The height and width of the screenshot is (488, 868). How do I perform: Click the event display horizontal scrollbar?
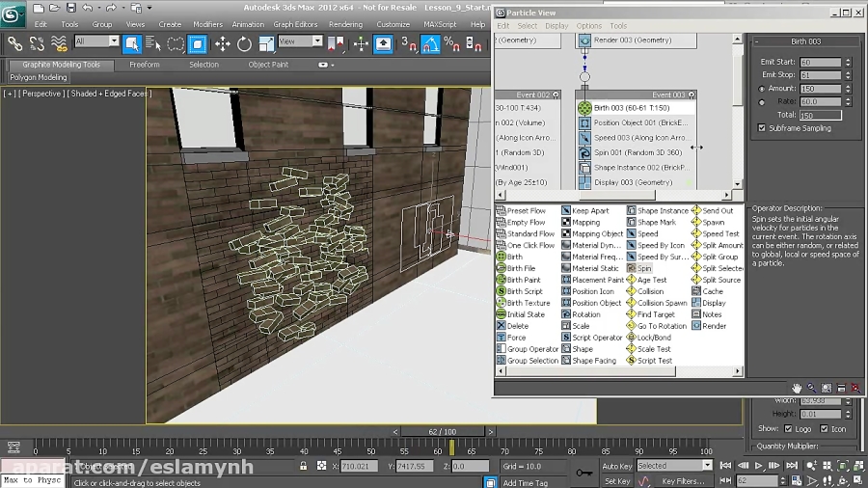pos(616,195)
